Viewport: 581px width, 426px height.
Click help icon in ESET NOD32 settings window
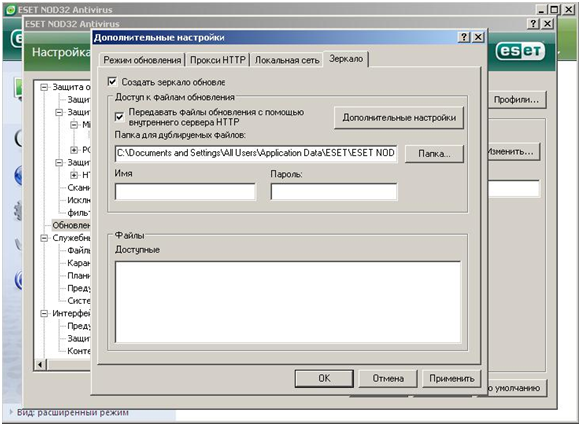pyautogui.click(x=533, y=24)
